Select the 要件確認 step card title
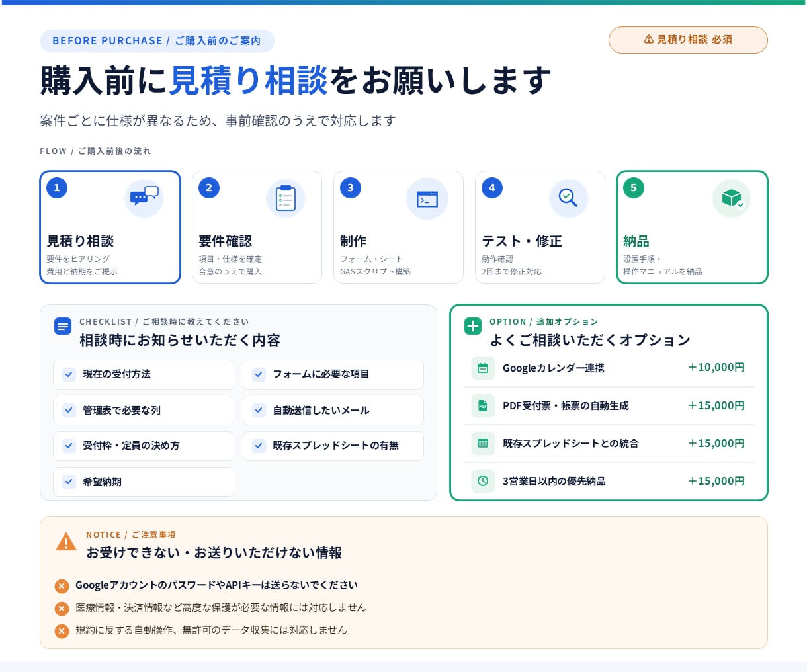807x672 pixels. point(226,241)
